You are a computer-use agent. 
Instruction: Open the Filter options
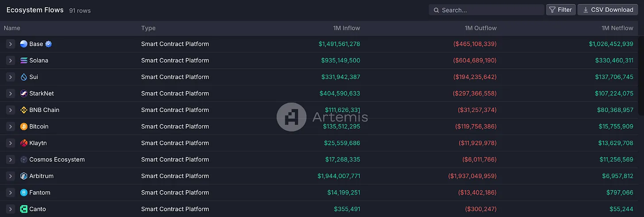[561, 10]
